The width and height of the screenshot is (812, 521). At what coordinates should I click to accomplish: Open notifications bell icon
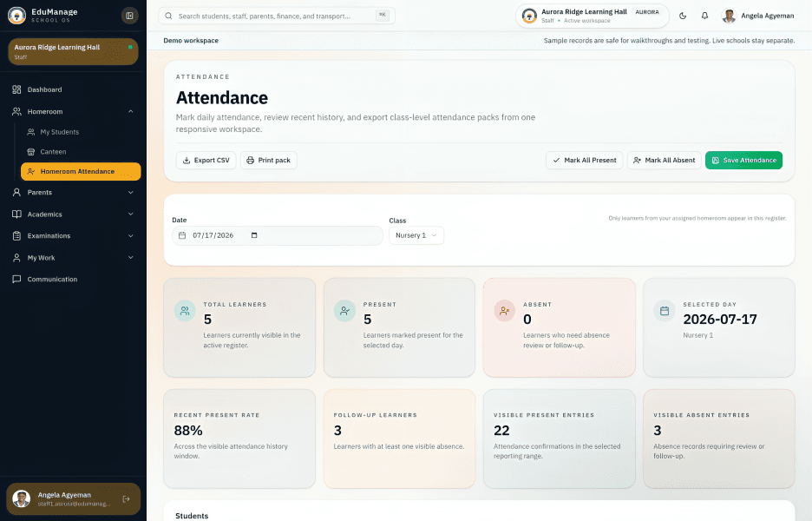click(704, 16)
